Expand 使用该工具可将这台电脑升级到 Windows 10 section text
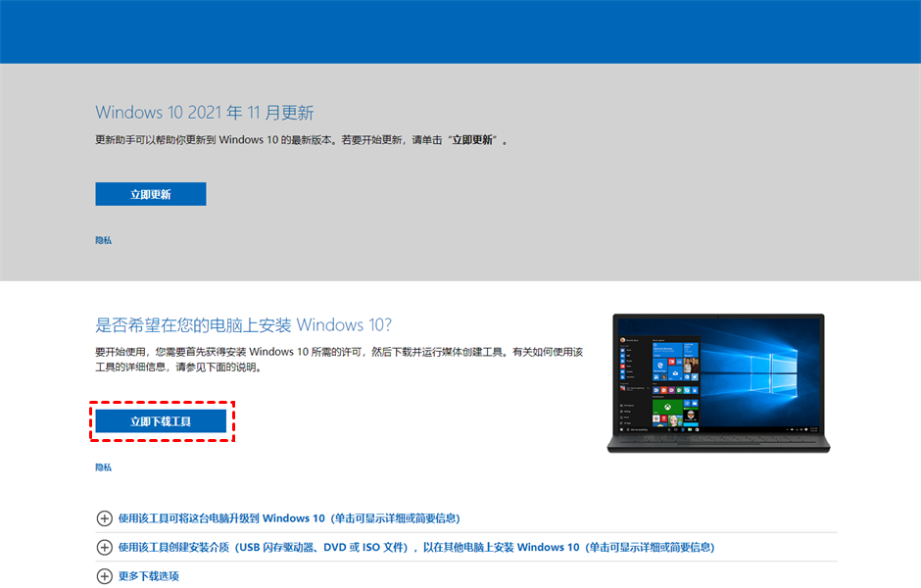 (288, 518)
